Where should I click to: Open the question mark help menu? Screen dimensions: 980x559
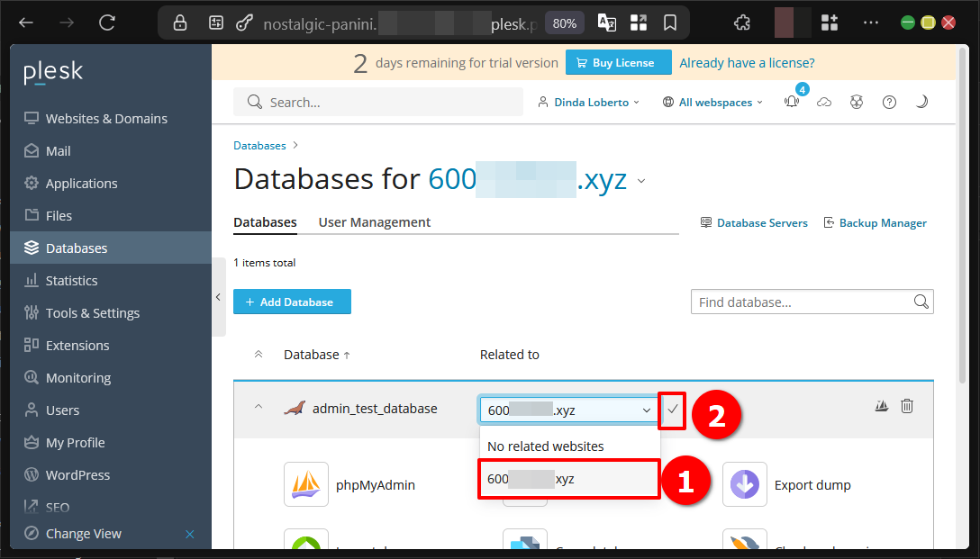[x=889, y=102]
